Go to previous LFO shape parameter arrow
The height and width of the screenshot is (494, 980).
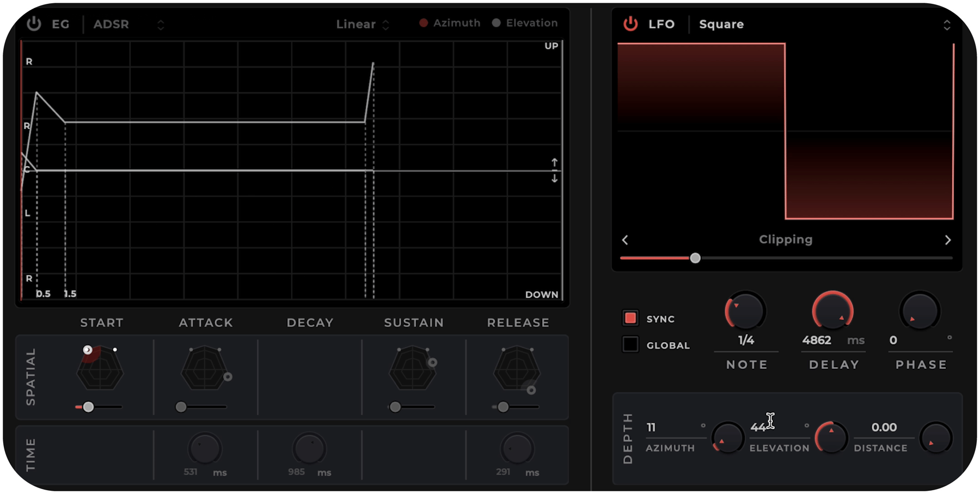pyautogui.click(x=625, y=240)
